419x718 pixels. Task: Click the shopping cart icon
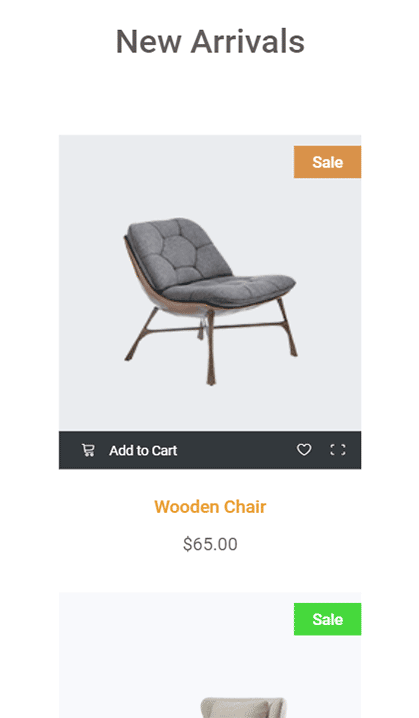(x=88, y=450)
